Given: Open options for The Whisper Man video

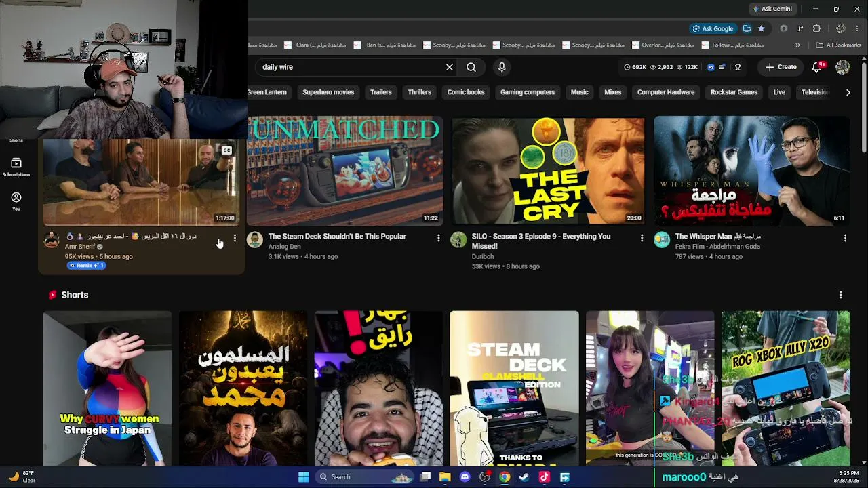Looking at the screenshot, I should pos(845,238).
